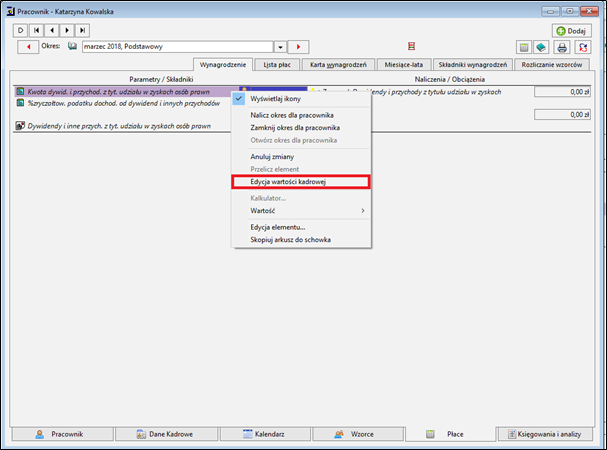Open the Karta wynagrodzeń tab
607x450 pixels.
338,65
